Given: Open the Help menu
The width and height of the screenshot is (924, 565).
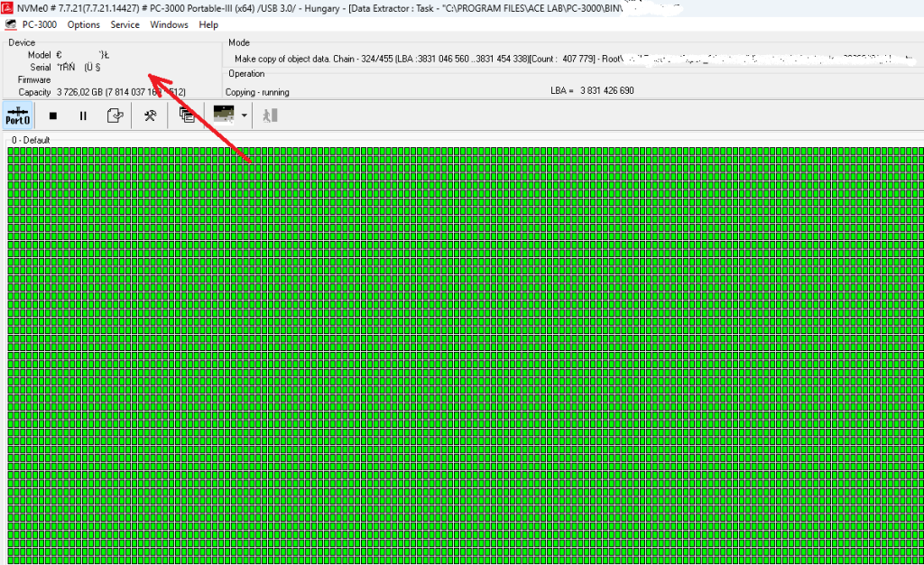Looking at the screenshot, I should tap(208, 24).
